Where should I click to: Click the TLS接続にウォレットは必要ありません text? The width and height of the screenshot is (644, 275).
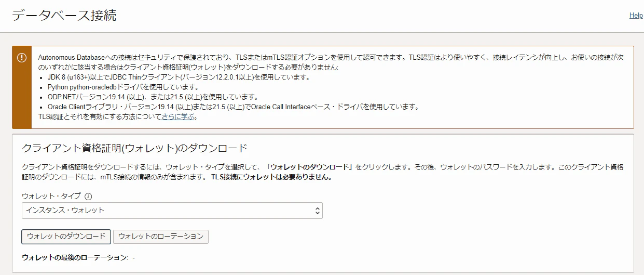click(x=271, y=177)
